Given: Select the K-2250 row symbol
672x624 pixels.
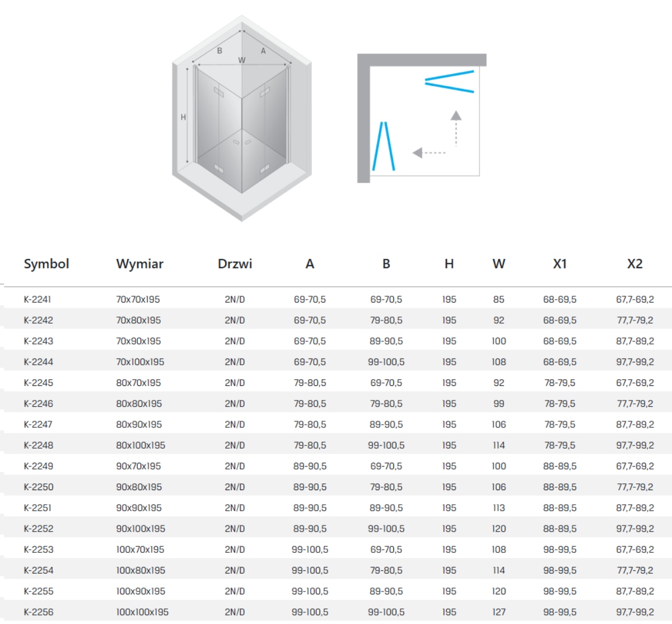Looking at the screenshot, I should pyautogui.click(x=39, y=487).
